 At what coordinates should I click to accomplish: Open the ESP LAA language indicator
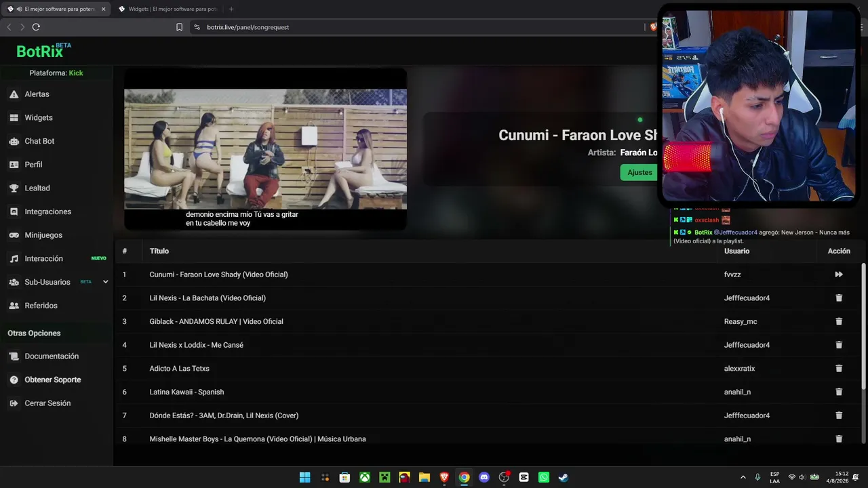coord(774,478)
